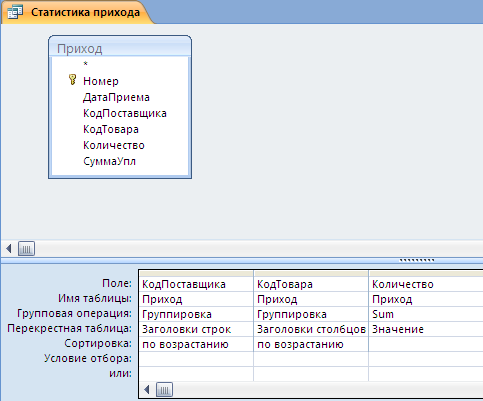The image size is (483, 401).
Task: Click the или cell under КодТовара
Action: 311,374
